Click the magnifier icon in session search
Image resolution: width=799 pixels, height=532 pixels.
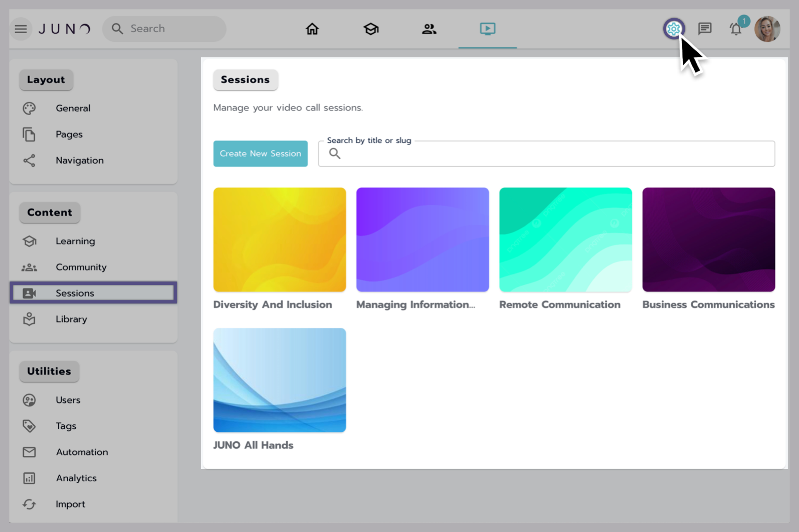[x=335, y=154]
